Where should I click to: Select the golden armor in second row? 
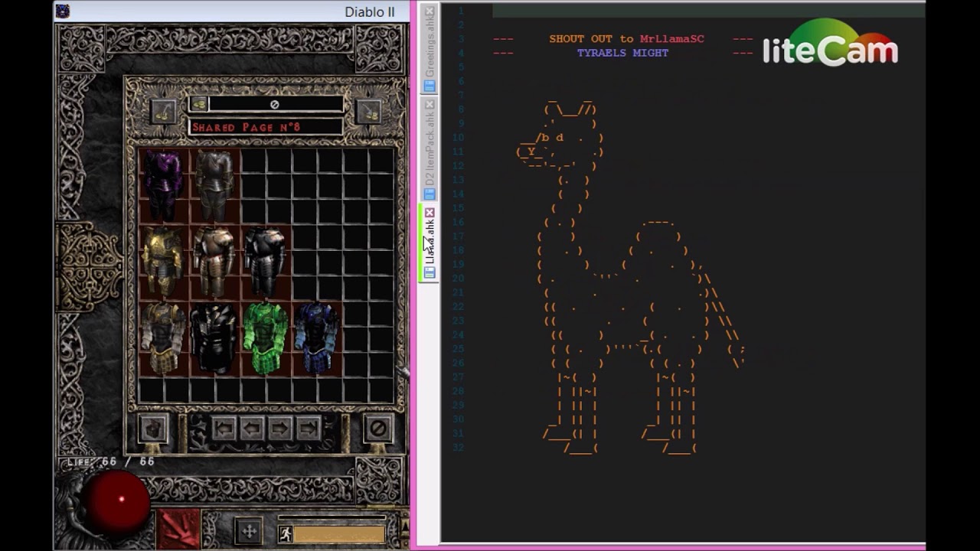(x=164, y=261)
